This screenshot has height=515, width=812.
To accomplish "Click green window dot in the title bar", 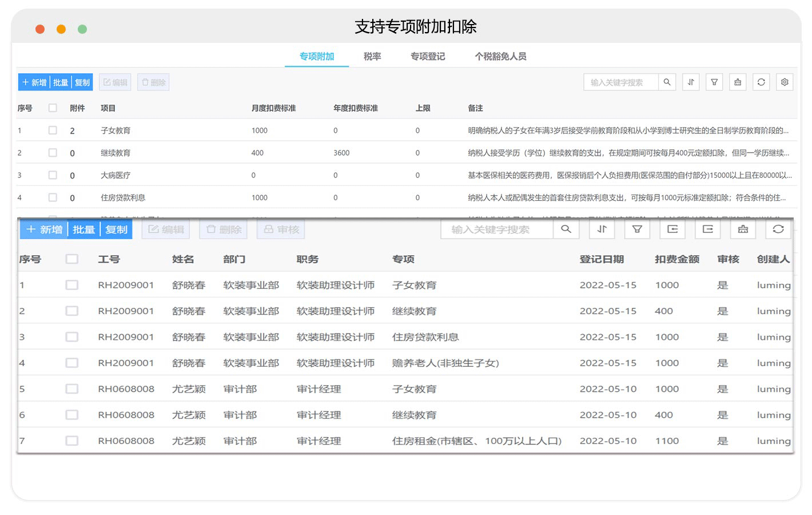I will (82, 29).
